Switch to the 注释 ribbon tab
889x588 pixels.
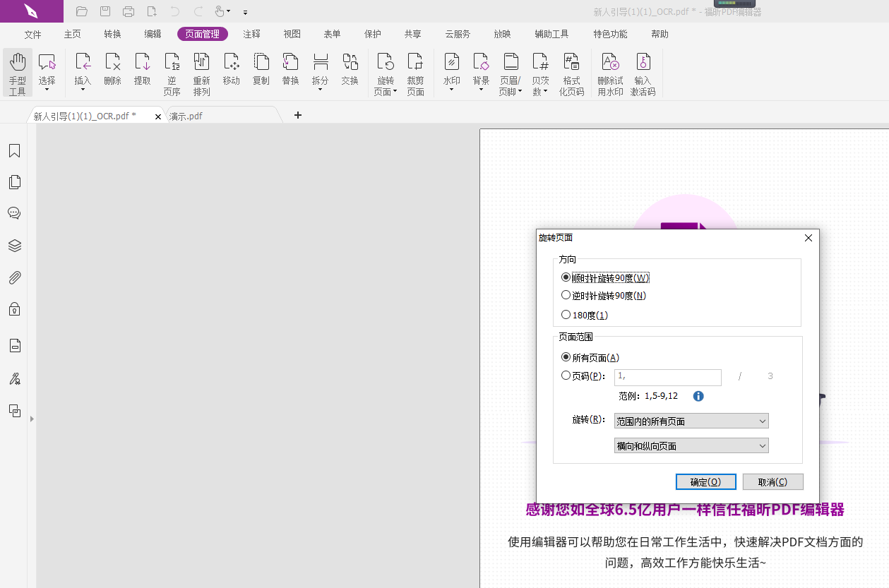click(251, 33)
